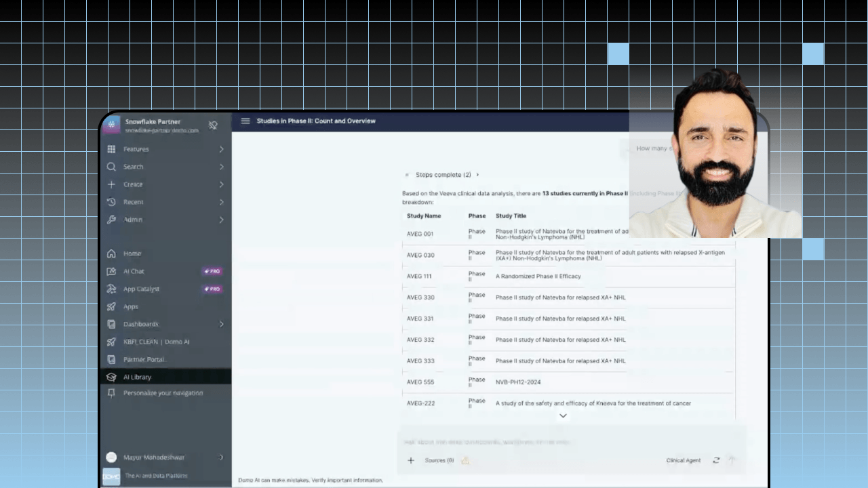The width and height of the screenshot is (868, 488).
Task: Click Sources (6) button
Action: 439,460
